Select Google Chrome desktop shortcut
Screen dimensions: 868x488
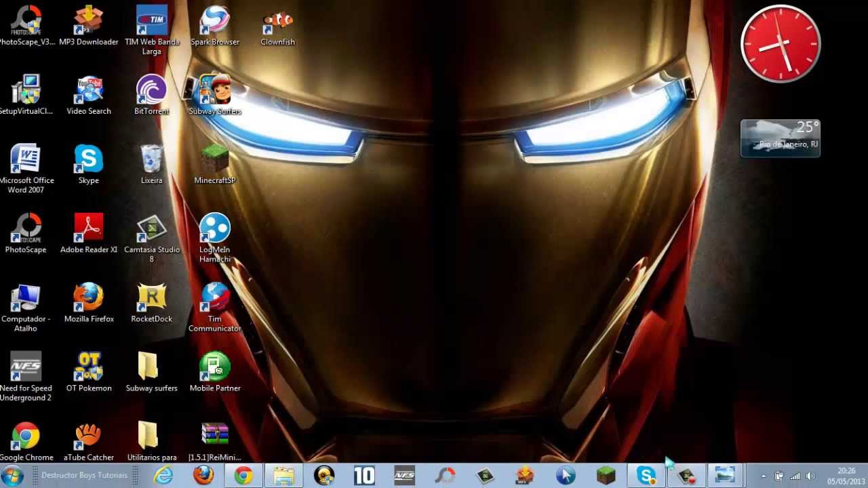click(x=26, y=442)
